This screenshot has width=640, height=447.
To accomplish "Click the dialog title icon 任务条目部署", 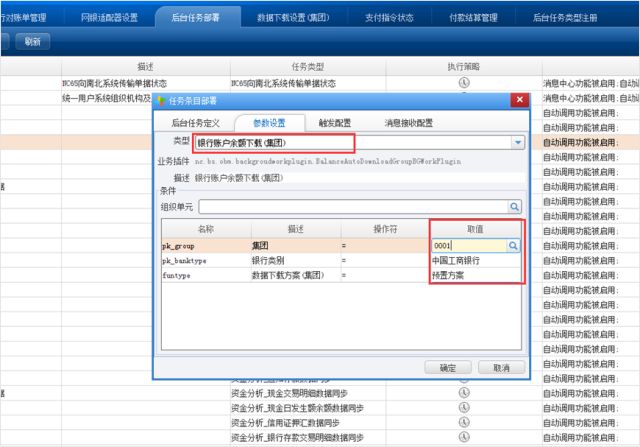I will pyautogui.click(x=162, y=100).
